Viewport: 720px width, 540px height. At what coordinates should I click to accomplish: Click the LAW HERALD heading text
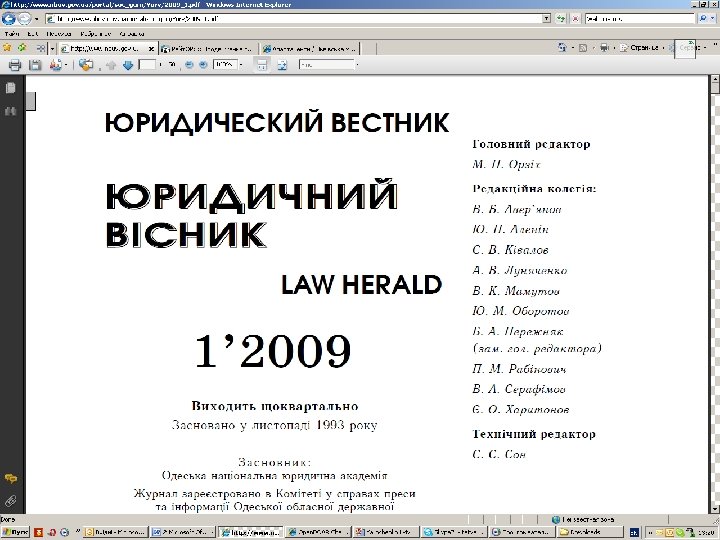click(361, 285)
